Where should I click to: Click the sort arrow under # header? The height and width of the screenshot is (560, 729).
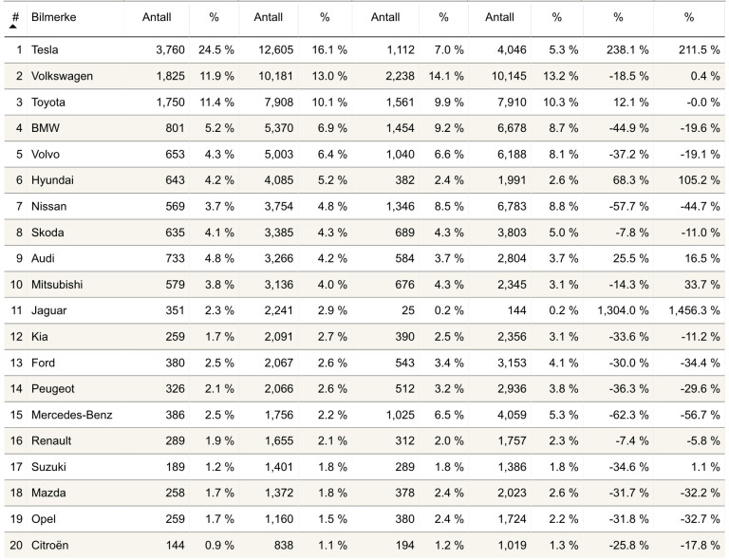click(x=13, y=27)
